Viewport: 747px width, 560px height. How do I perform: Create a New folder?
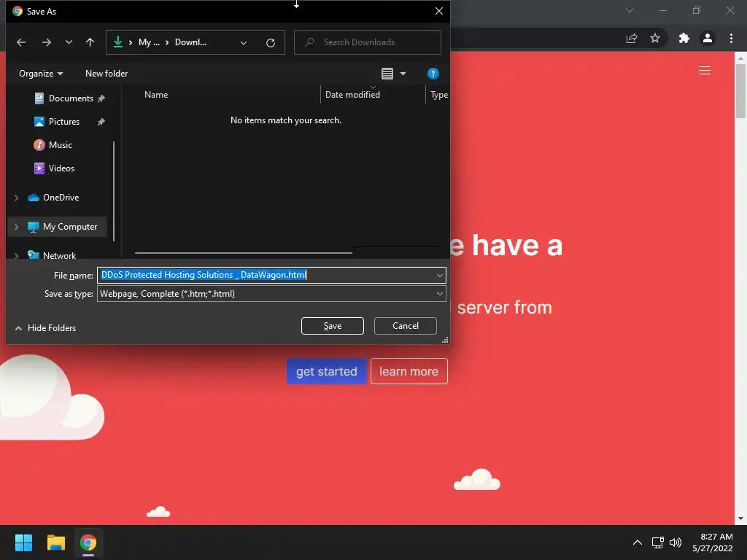pos(107,74)
